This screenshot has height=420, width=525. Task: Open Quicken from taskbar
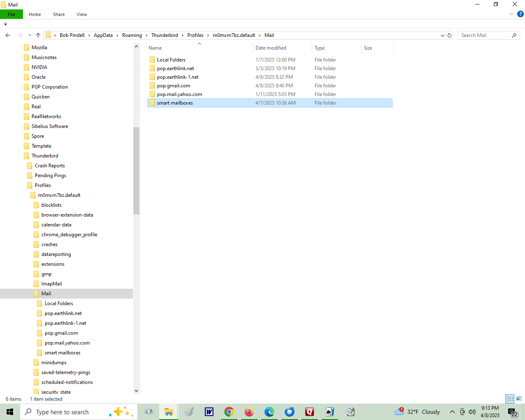point(310,412)
